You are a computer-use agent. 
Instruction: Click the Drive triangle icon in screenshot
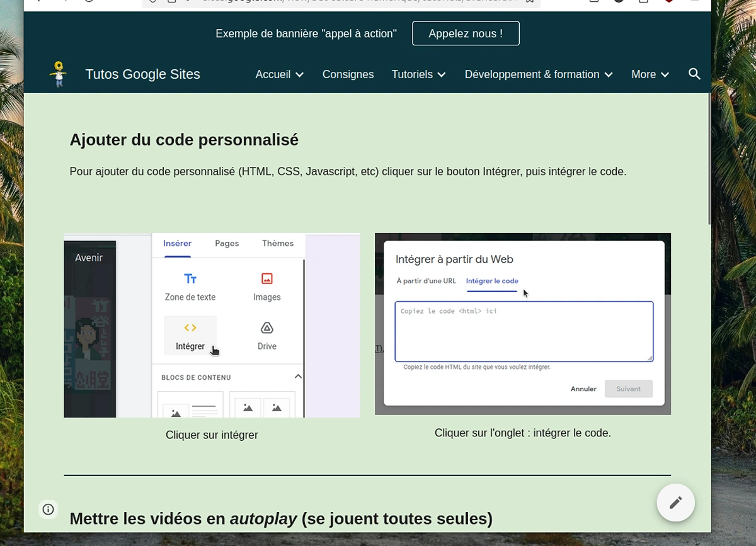266,327
